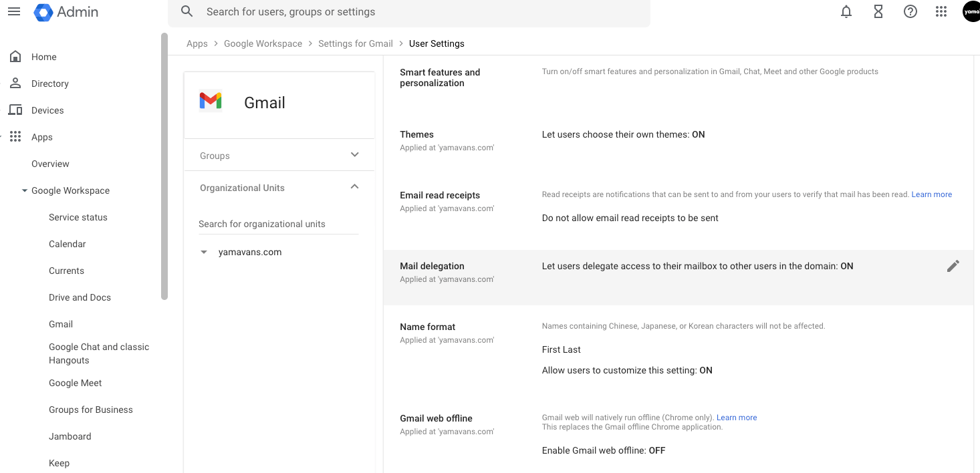Click the account avatar in top corner

[x=971, y=11]
